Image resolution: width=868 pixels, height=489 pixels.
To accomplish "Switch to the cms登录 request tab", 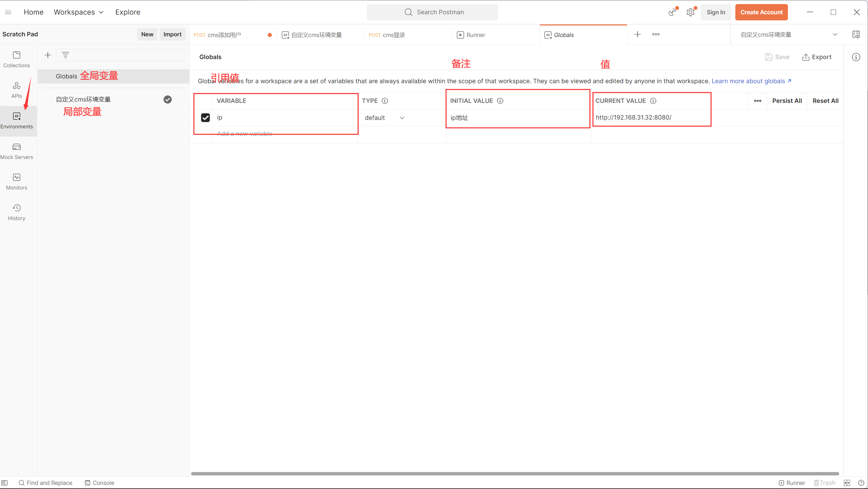I will point(394,35).
